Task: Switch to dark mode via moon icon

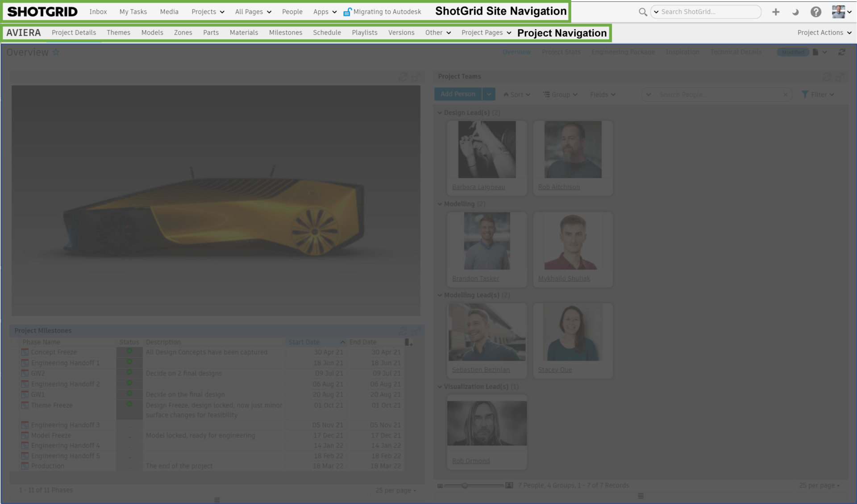Action: tap(795, 12)
